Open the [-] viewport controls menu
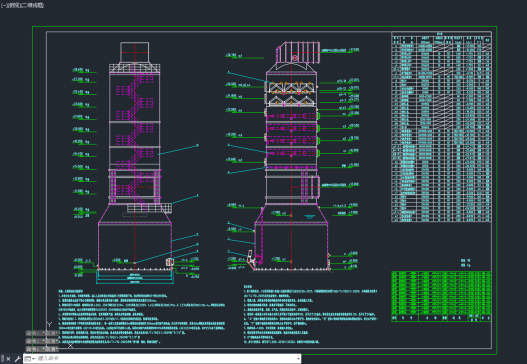 pyautogui.click(x=4, y=5)
